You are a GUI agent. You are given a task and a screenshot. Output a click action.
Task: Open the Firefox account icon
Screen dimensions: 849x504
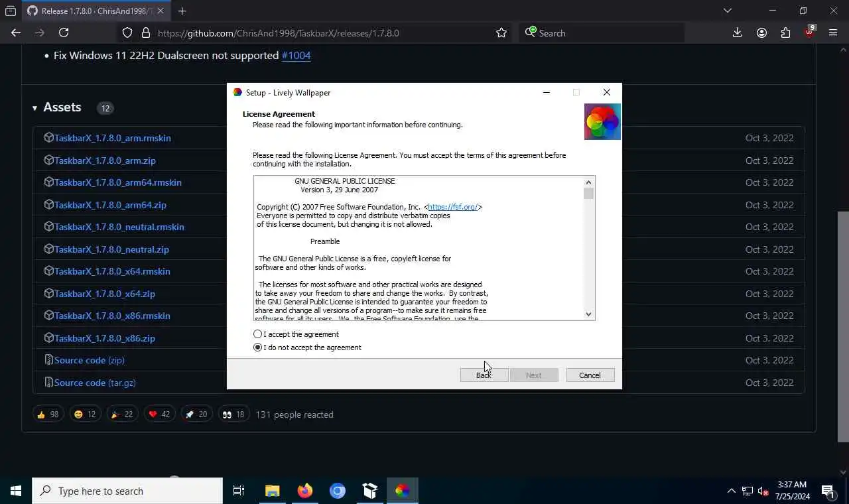pos(761,32)
